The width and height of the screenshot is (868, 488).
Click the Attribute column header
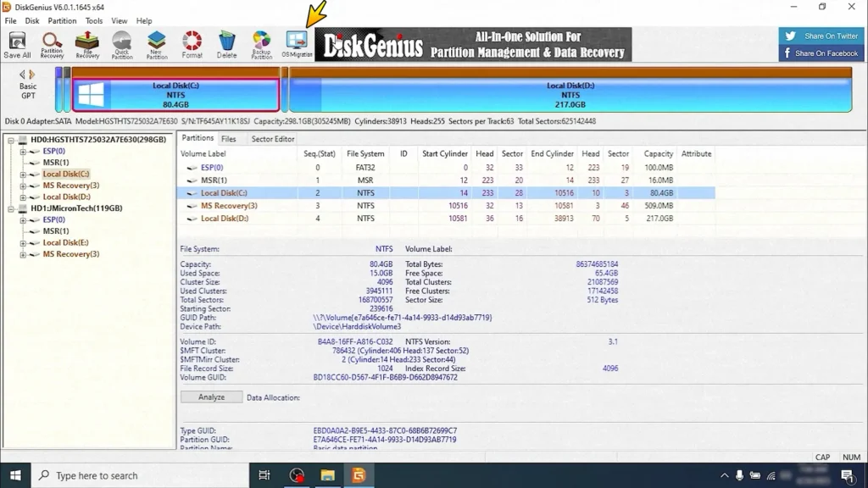click(696, 154)
